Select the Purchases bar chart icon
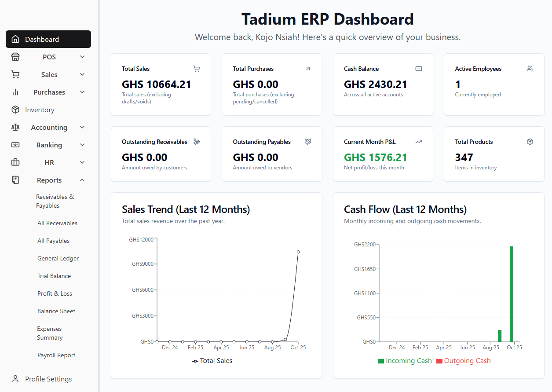This screenshot has width=552, height=392. 15,92
